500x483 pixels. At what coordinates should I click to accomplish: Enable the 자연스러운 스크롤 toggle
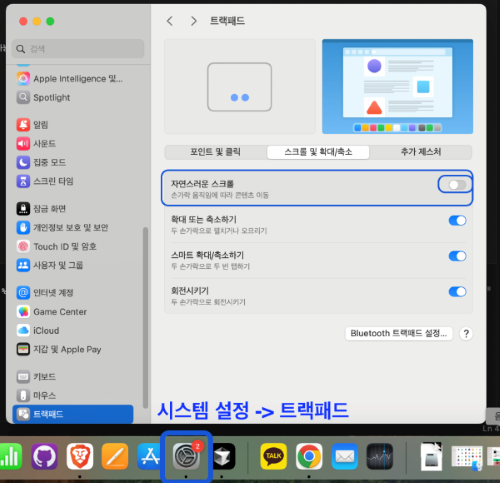(457, 185)
